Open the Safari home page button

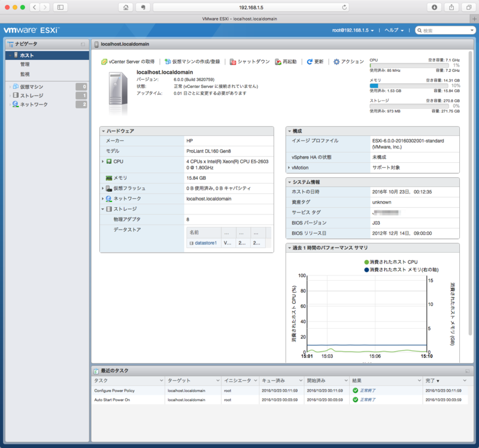(x=126, y=7)
